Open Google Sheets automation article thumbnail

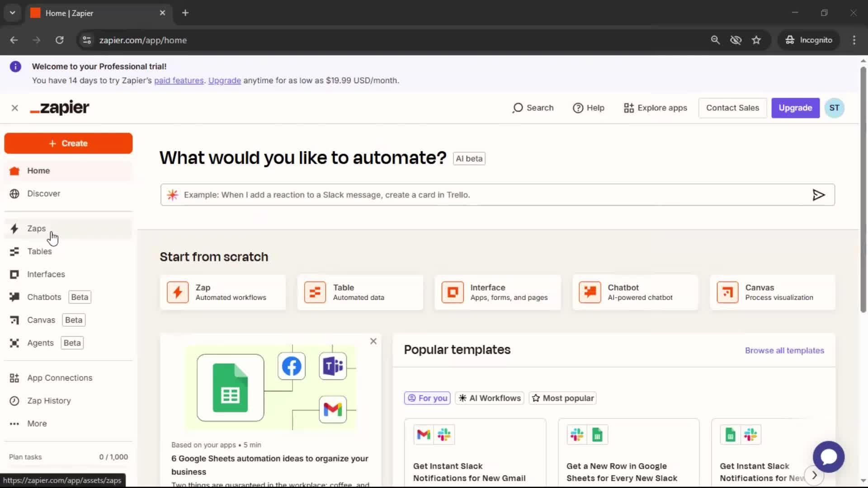point(270,388)
